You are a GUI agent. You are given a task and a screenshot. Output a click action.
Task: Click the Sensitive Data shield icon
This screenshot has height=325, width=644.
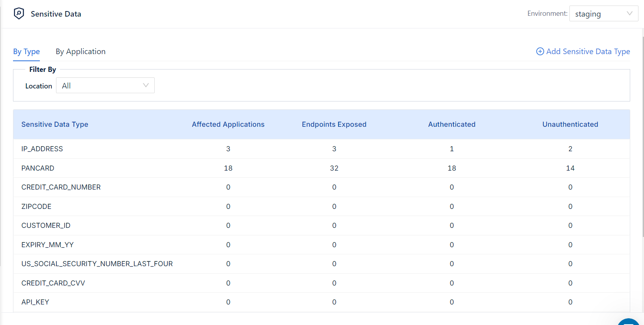pyautogui.click(x=19, y=13)
